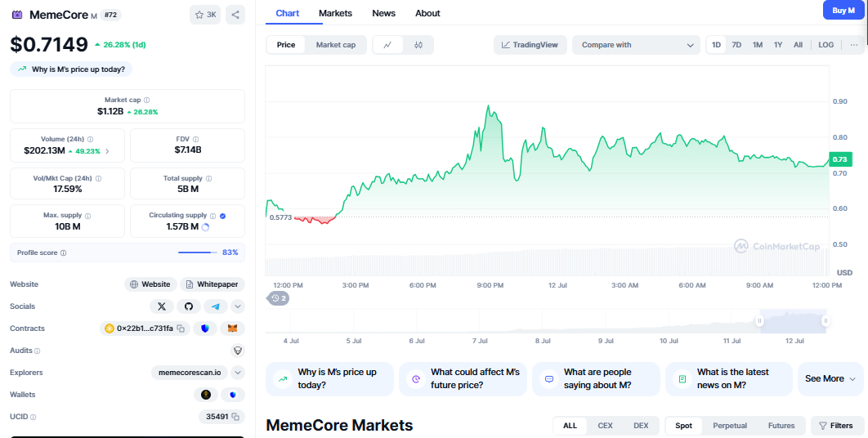Select Futures markets

coord(781,426)
